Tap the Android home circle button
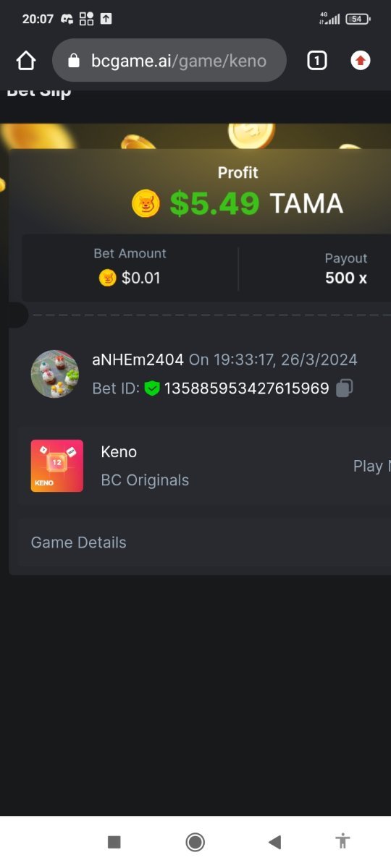The height and width of the screenshot is (868, 391). pos(195,841)
